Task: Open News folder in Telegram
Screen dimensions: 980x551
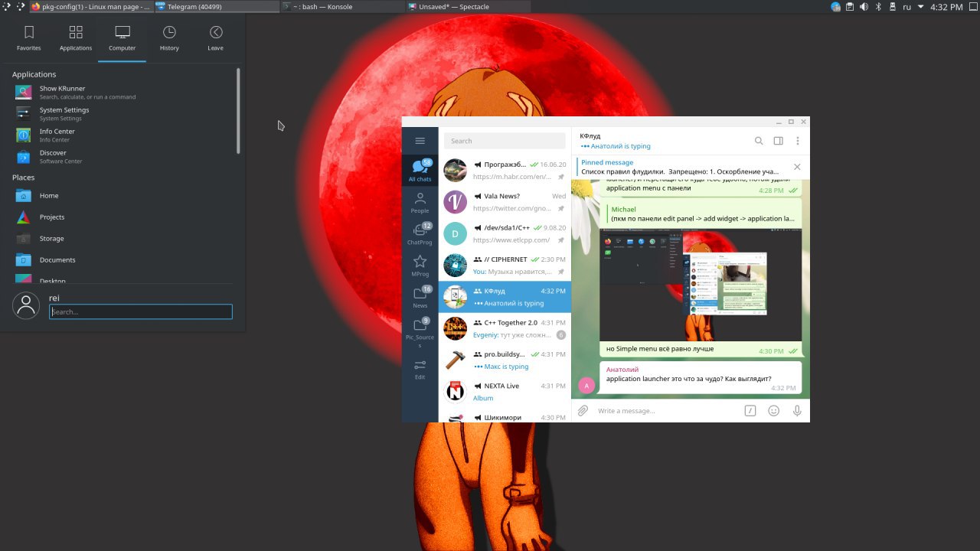Action: pos(420,297)
